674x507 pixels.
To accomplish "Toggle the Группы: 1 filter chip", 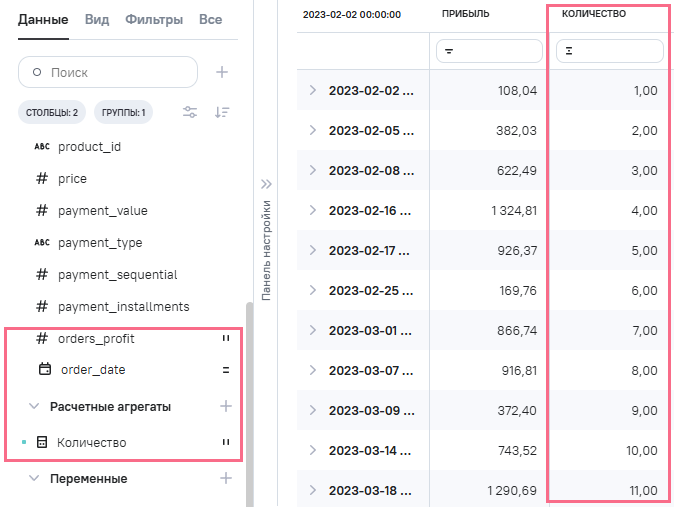I will [124, 112].
